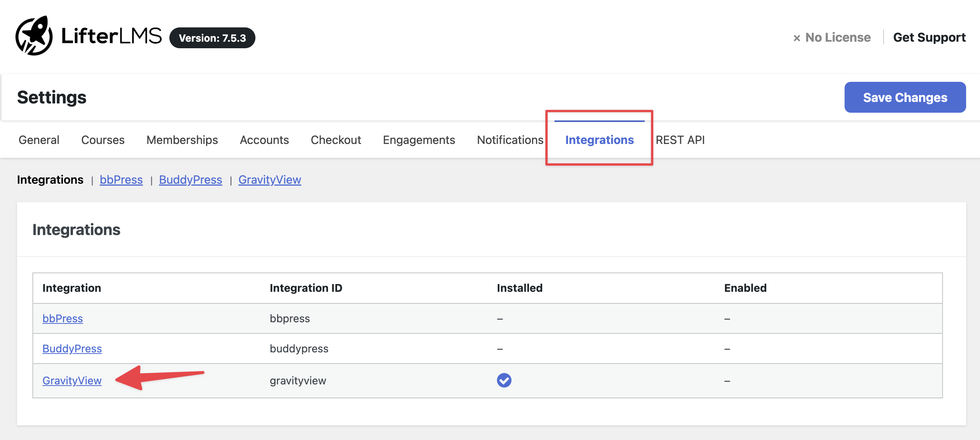Open the General settings tab
This screenshot has width=980, height=440.
[39, 140]
